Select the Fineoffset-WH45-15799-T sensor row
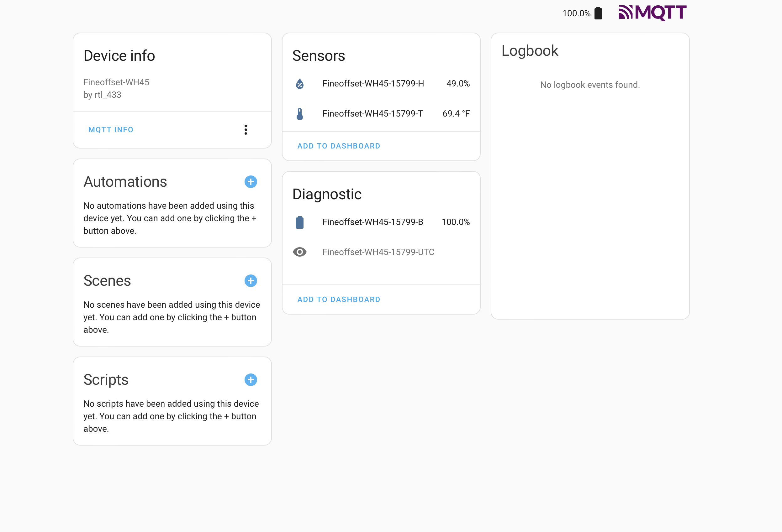The width and height of the screenshot is (782, 532). (373, 114)
